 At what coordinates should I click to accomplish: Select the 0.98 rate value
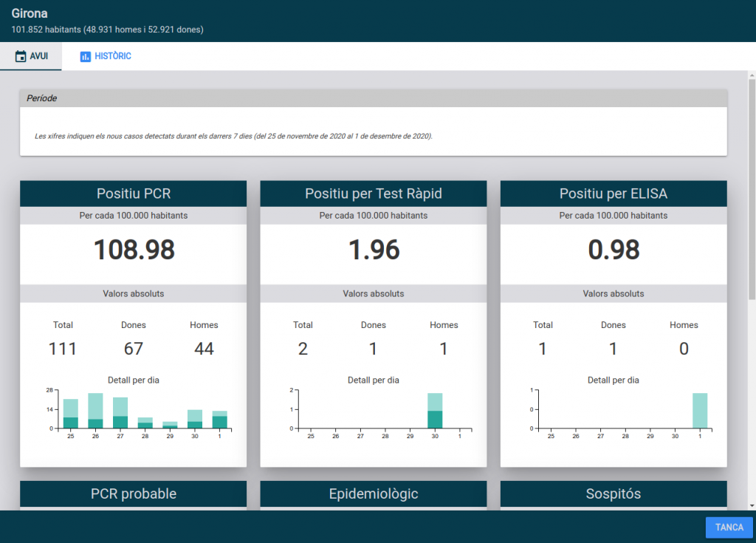[x=614, y=250]
